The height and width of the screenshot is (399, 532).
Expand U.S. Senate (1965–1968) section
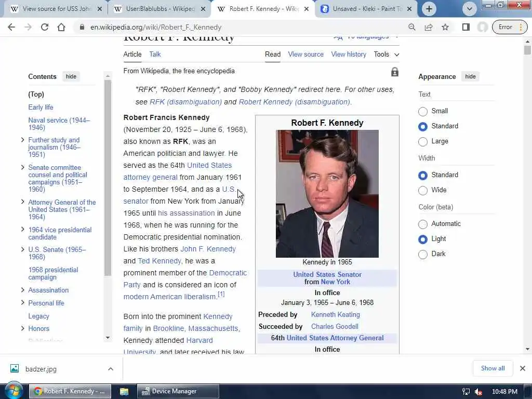(x=22, y=249)
